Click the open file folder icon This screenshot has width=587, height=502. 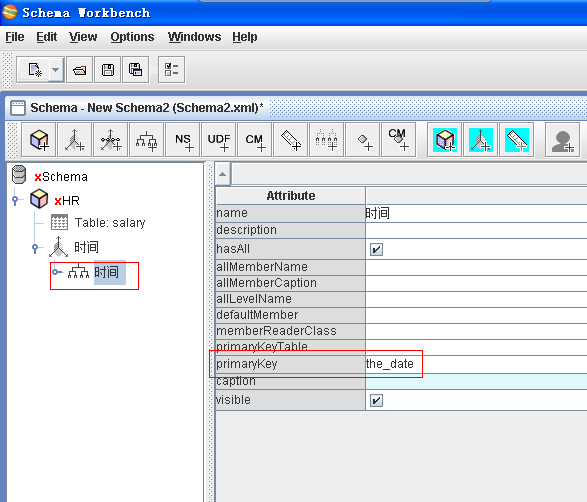(79, 70)
